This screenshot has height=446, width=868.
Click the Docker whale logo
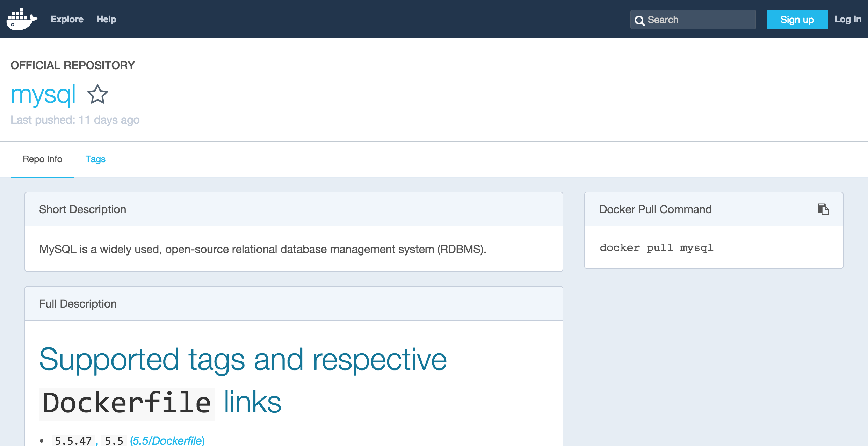click(x=22, y=20)
